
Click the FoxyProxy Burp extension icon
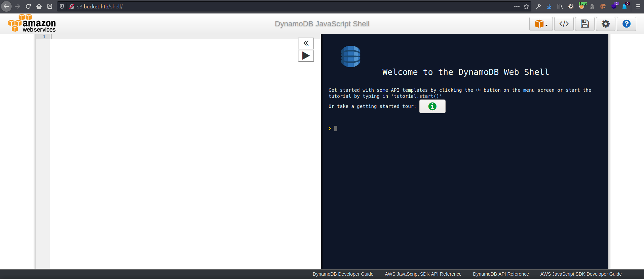582,5
